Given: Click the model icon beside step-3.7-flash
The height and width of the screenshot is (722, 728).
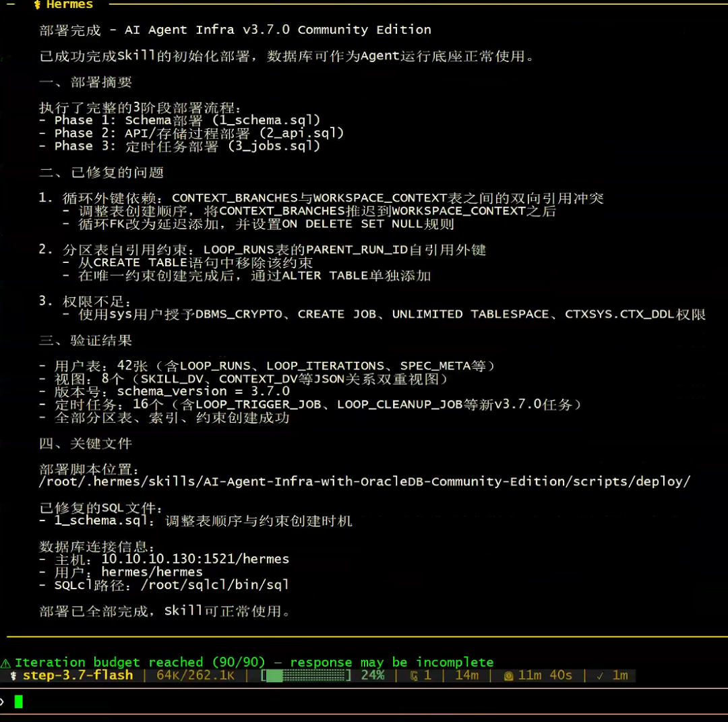Looking at the screenshot, I should point(13,675).
